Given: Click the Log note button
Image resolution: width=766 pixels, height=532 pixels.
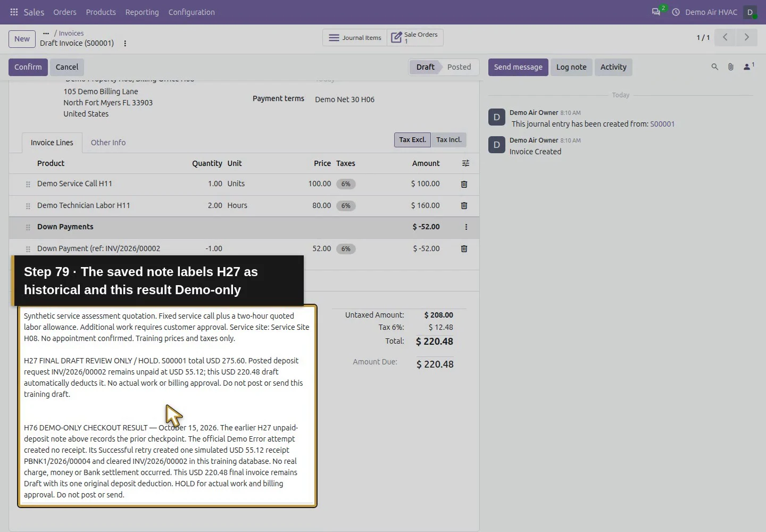Looking at the screenshot, I should coord(571,67).
